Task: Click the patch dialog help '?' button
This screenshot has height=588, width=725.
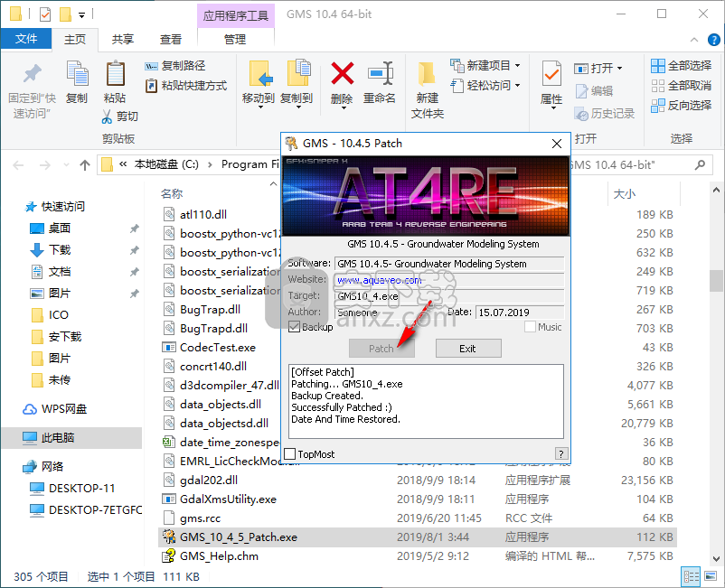Action: (x=560, y=453)
